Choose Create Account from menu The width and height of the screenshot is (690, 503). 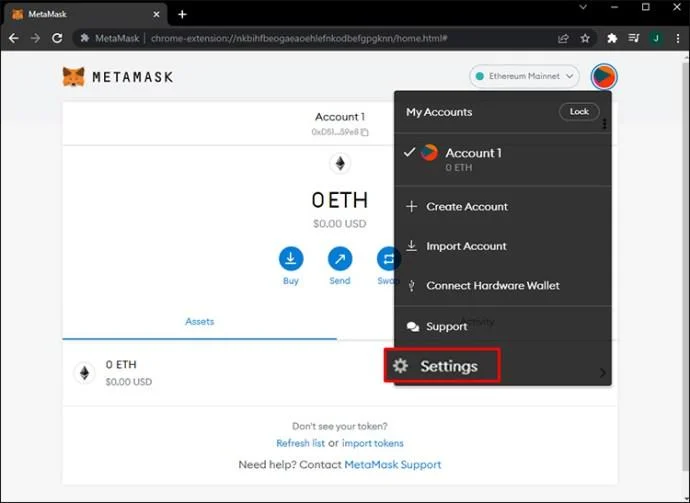pos(503,206)
